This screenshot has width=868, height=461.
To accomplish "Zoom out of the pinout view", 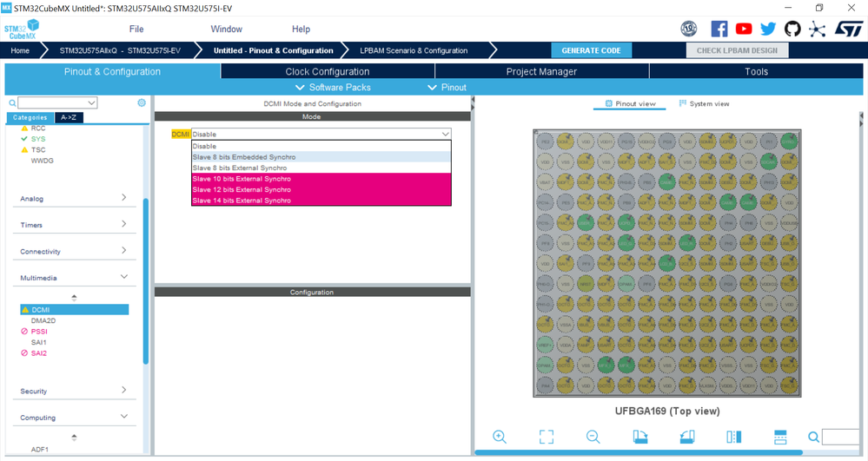I will [x=593, y=437].
